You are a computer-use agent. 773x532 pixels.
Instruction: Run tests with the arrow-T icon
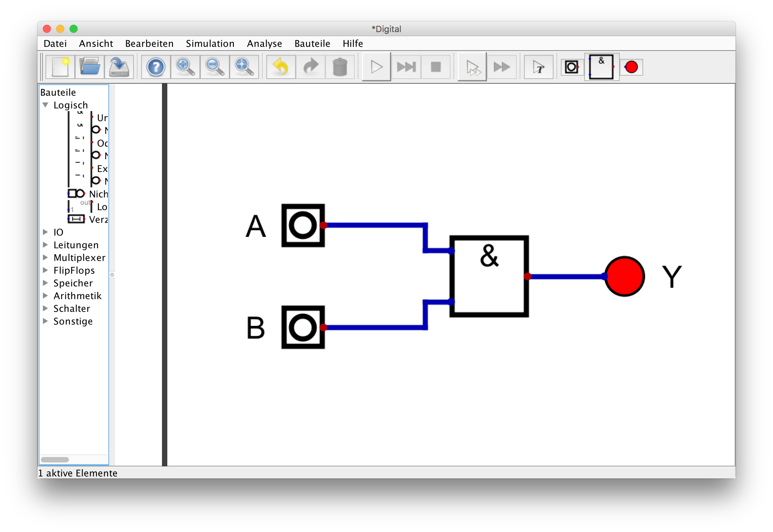pyautogui.click(x=538, y=67)
